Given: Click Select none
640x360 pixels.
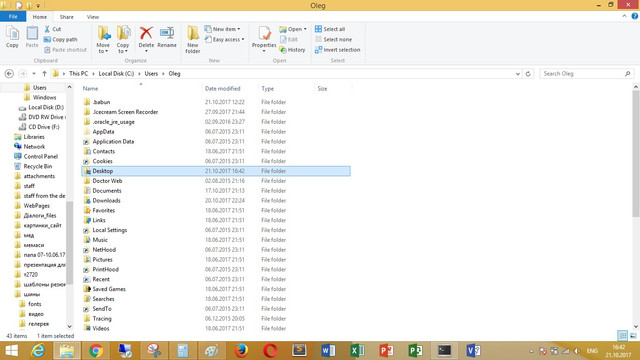Looking at the screenshot, I should pos(333,39).
